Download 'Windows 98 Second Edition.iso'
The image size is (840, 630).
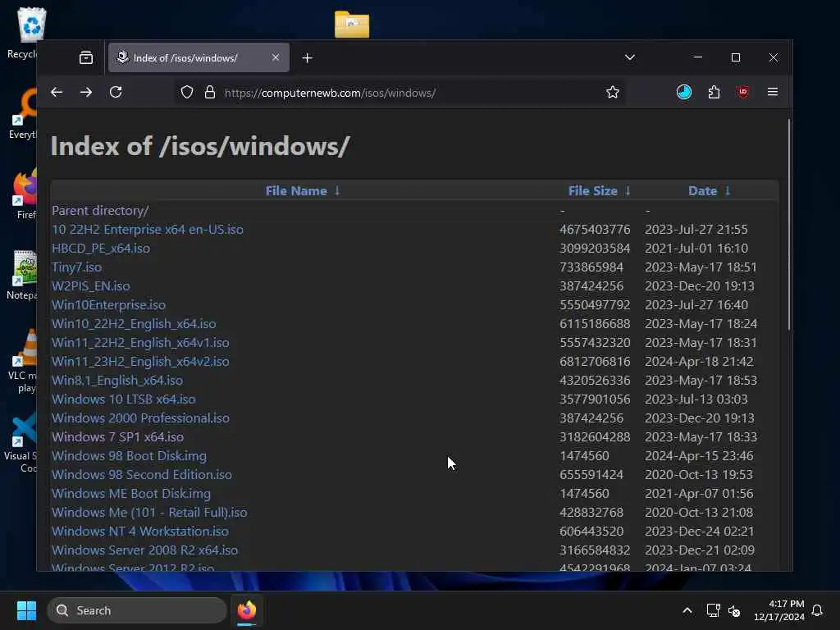tap(142, 475)
